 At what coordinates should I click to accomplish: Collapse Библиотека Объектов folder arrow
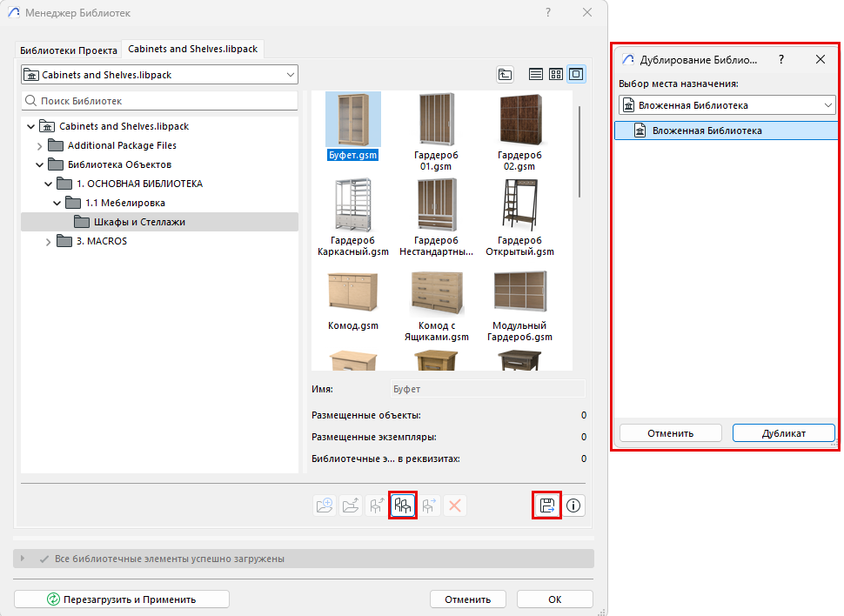pyautogui.click(x=39, y=164)
